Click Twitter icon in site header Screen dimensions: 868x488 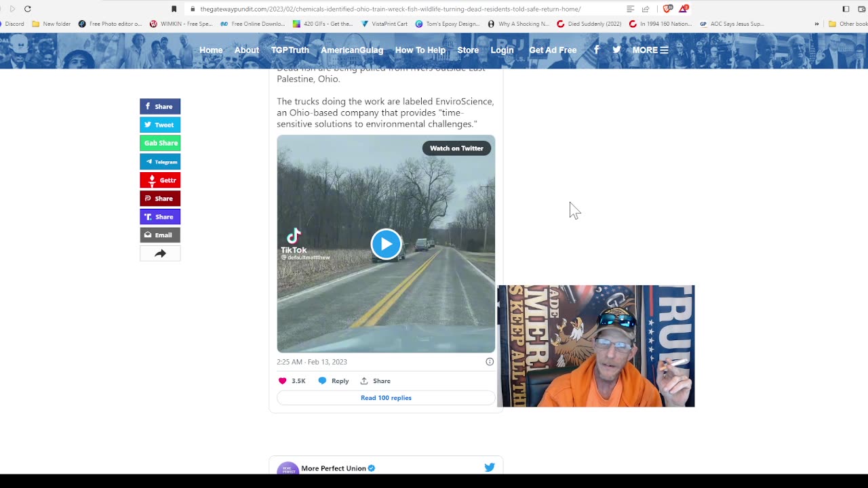616,50
